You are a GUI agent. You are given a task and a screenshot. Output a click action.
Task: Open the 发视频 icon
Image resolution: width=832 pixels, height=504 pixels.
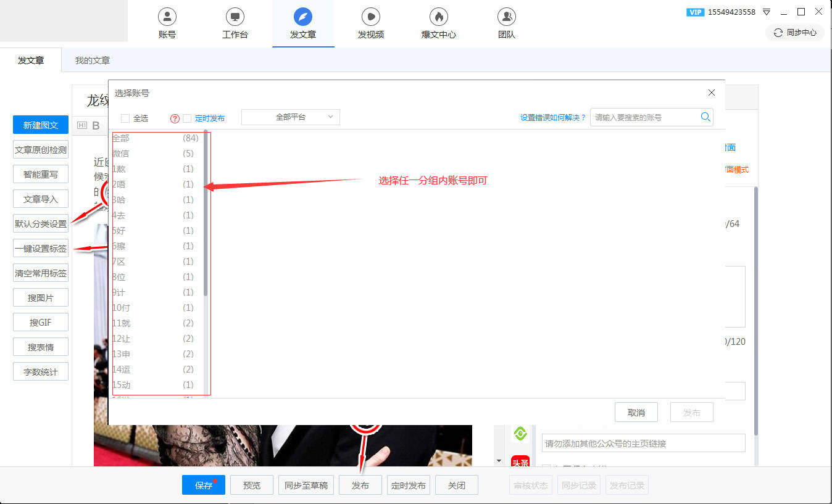click(x=370, y=17)
